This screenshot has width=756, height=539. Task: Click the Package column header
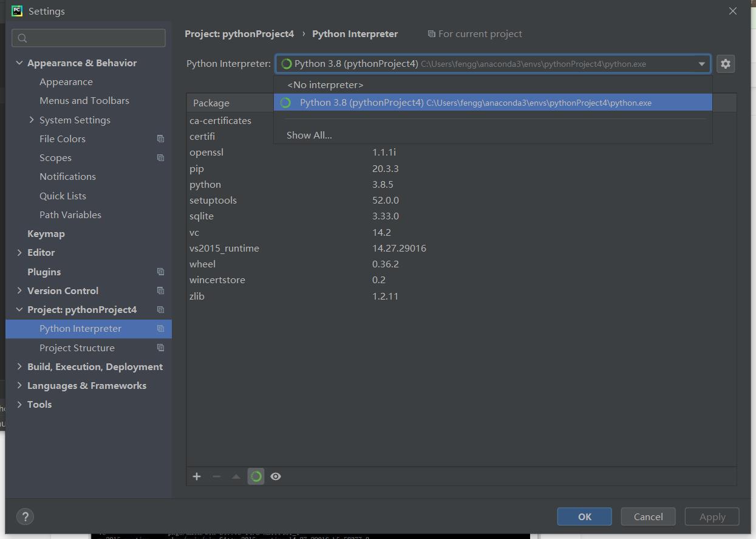[x=211, y=103]
